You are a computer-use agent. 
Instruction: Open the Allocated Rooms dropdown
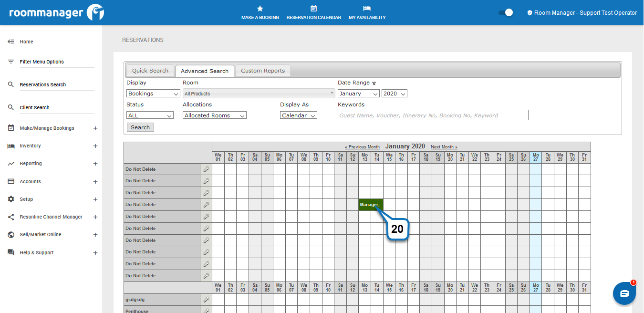(214, 115)
